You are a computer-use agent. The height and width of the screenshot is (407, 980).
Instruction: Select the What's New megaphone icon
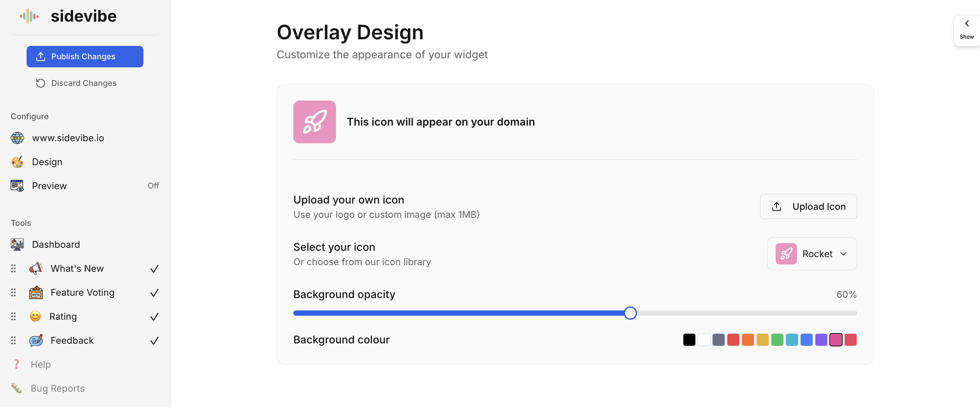[35, 268]
